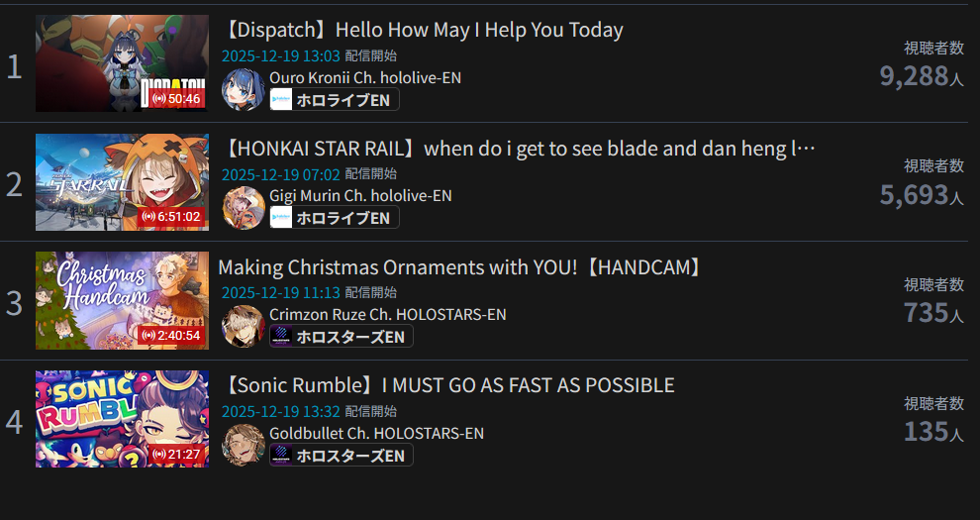
Task: Click 'I MUST GO AS FAST AS POSSIBLE' title
Action: point(529,385)
